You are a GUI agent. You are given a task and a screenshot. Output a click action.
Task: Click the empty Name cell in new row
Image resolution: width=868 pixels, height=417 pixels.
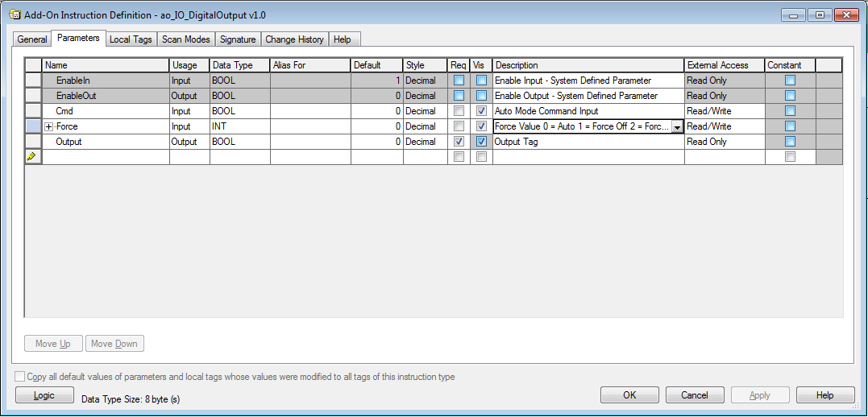106,157
